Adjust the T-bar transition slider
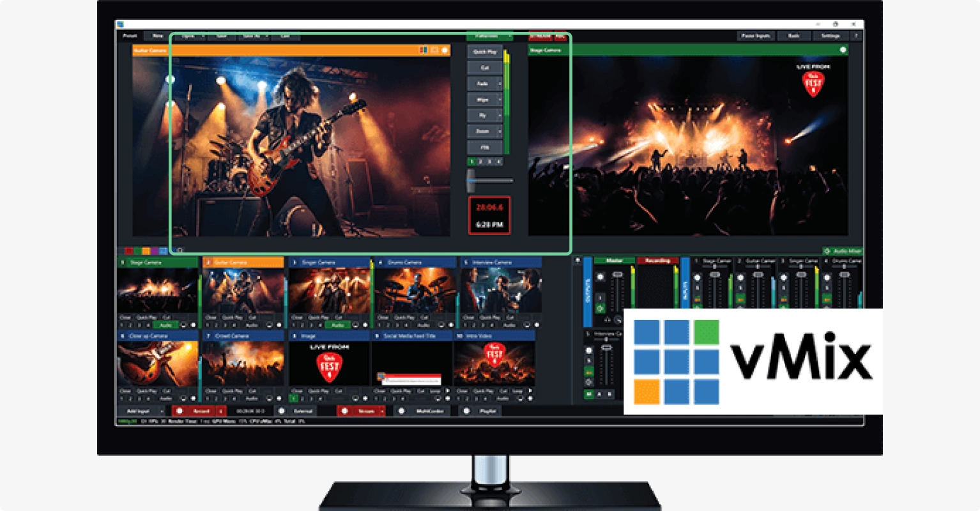The height and width of the screenshot is (511, 980). point(471,181)
